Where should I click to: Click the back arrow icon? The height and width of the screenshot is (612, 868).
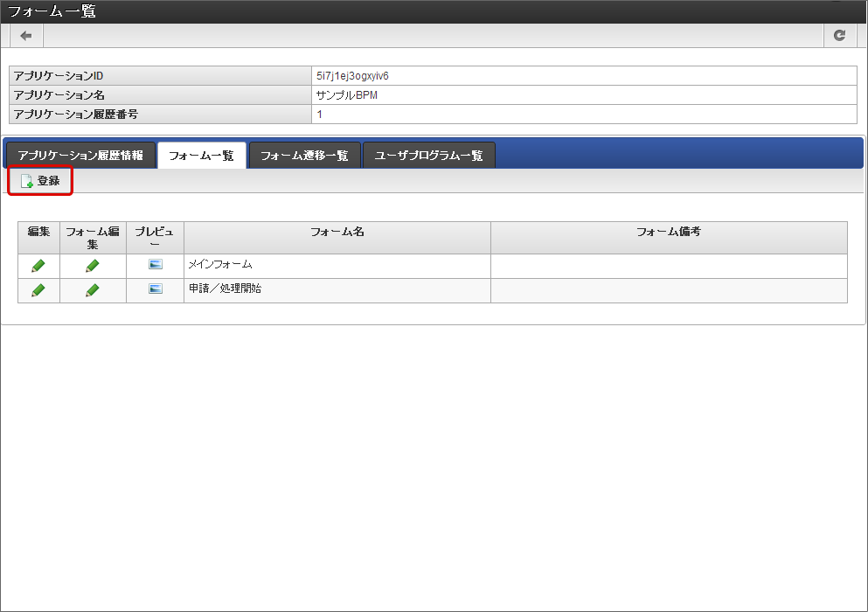click(26, 36)
